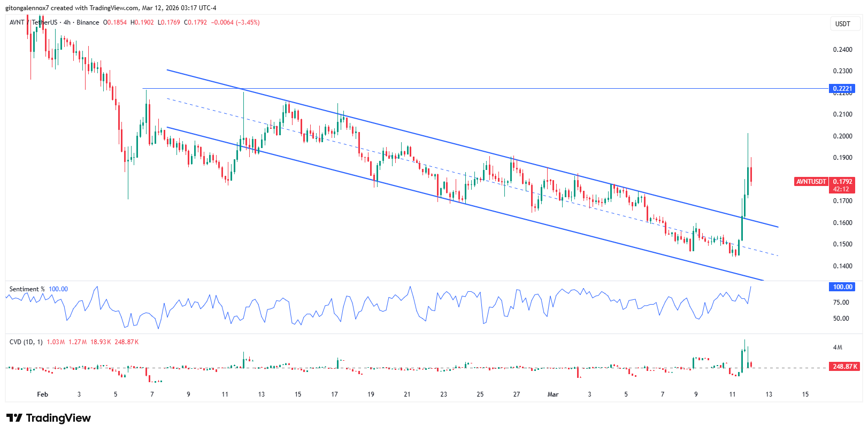This screenshot has width=868, height=434.
Task: Click the Mar label on time axis
Action: (x=552, y=394)
